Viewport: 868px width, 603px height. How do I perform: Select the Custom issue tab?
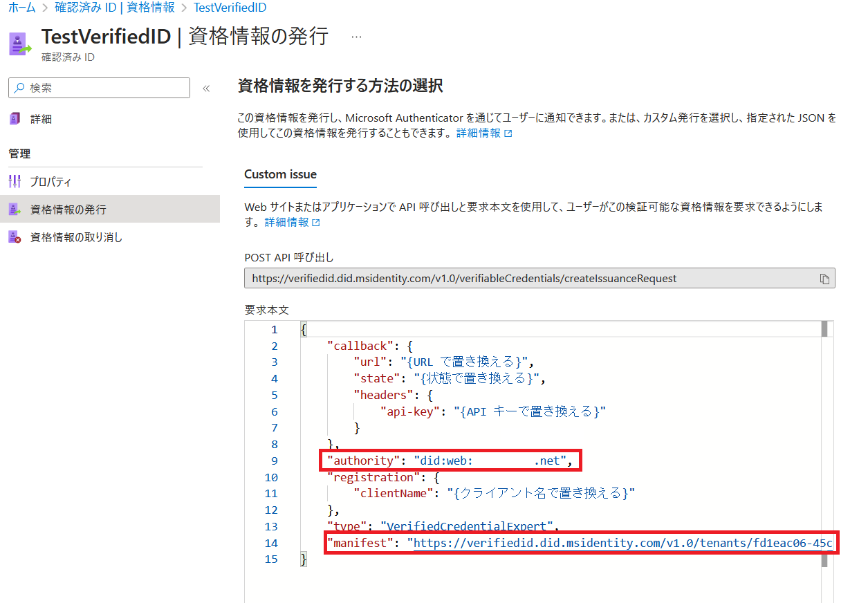tap(280, 174)
